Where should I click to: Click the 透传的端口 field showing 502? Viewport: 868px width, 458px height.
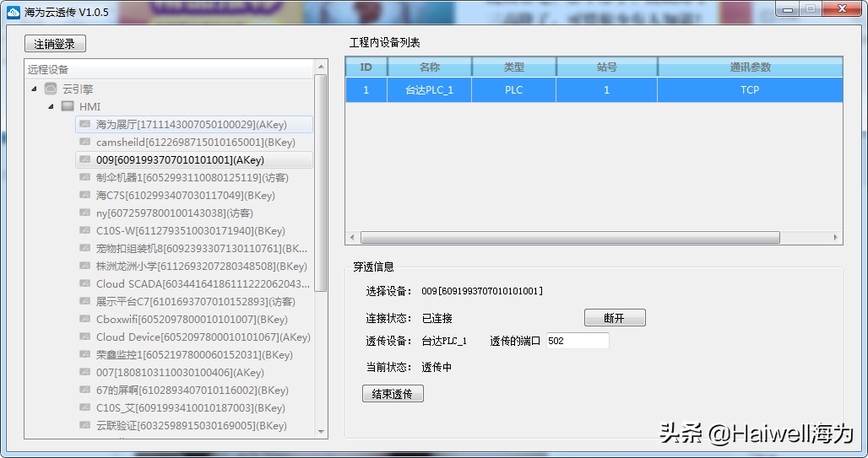click(578, 341)
